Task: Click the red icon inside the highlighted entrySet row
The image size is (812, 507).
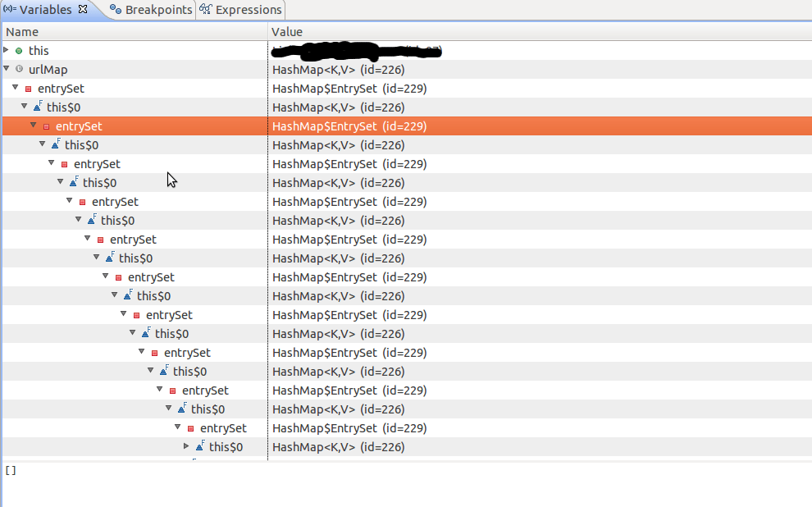Action: click(x=48, y=126)
